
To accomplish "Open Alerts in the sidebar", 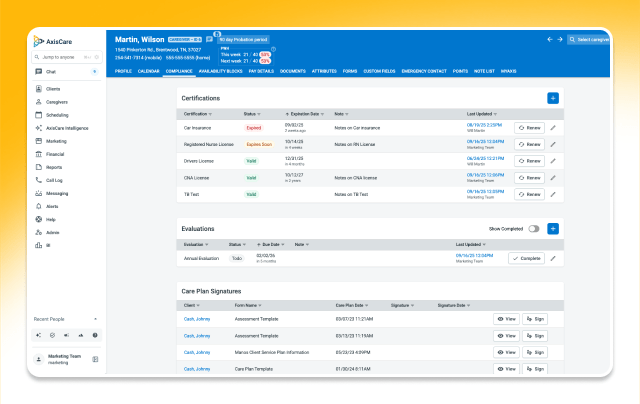I will tap(51, 206).
